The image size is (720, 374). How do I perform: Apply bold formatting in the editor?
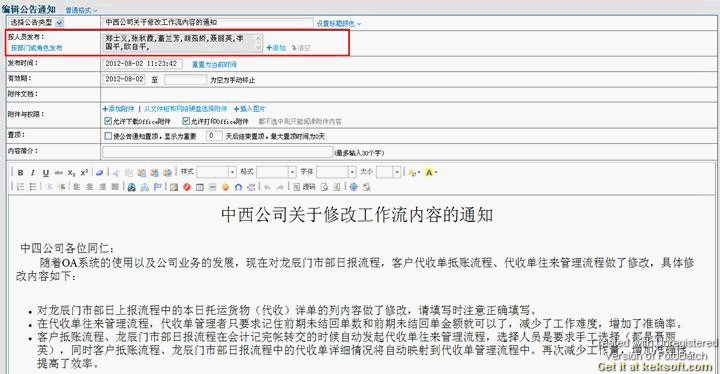click(20, 173)
